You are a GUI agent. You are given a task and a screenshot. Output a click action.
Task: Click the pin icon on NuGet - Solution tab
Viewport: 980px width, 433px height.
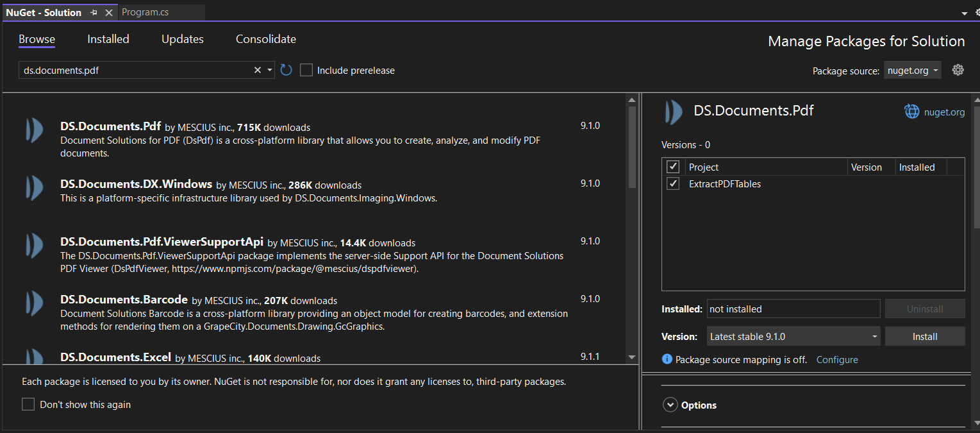point(94,12)
